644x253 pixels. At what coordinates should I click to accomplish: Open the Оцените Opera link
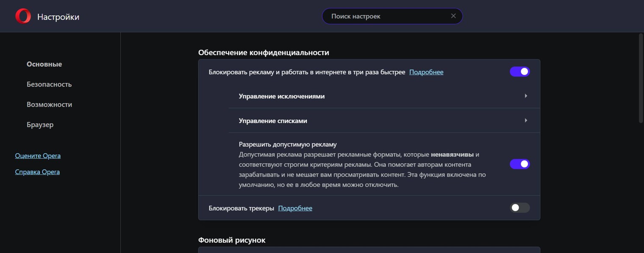click(x=38, y=156)
